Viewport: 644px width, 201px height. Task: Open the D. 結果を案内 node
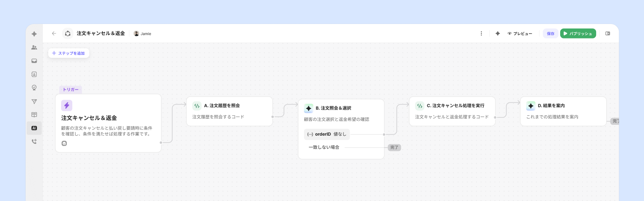[x=563, y=111]
